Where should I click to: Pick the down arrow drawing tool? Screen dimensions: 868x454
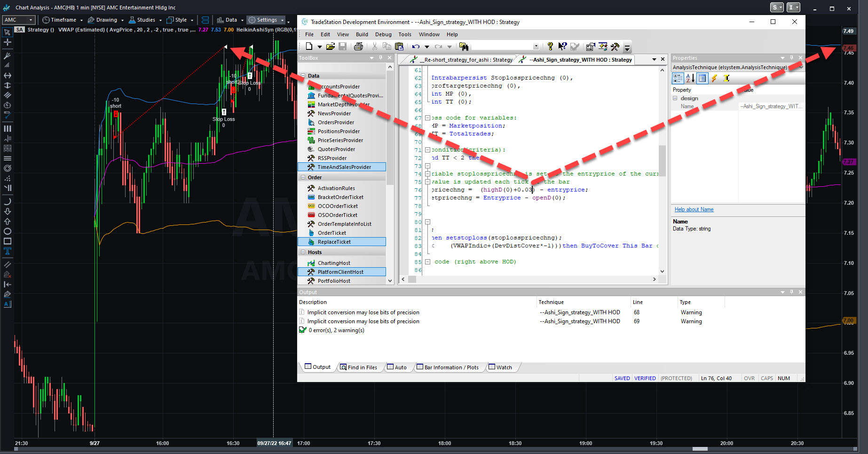[7, 212]
